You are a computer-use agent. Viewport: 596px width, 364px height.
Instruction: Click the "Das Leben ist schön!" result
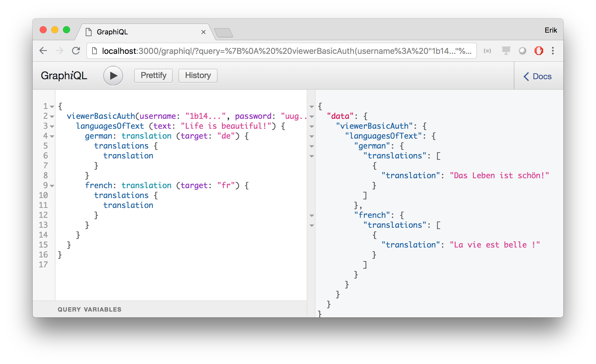(499, 176)
